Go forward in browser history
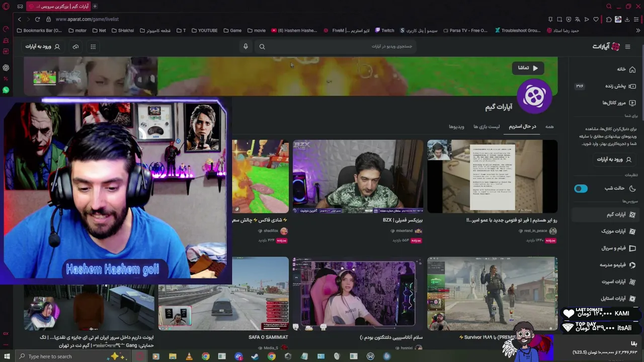This screenshot has height=362, width=644. [28, 19]
